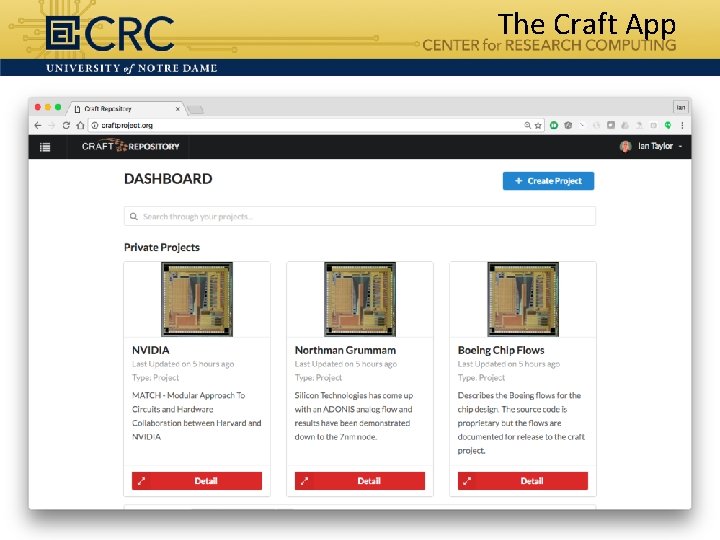This screenshot has width=720, height=540.
Task: Click the search magnifier in projects search box
Action: click(134, 216)
